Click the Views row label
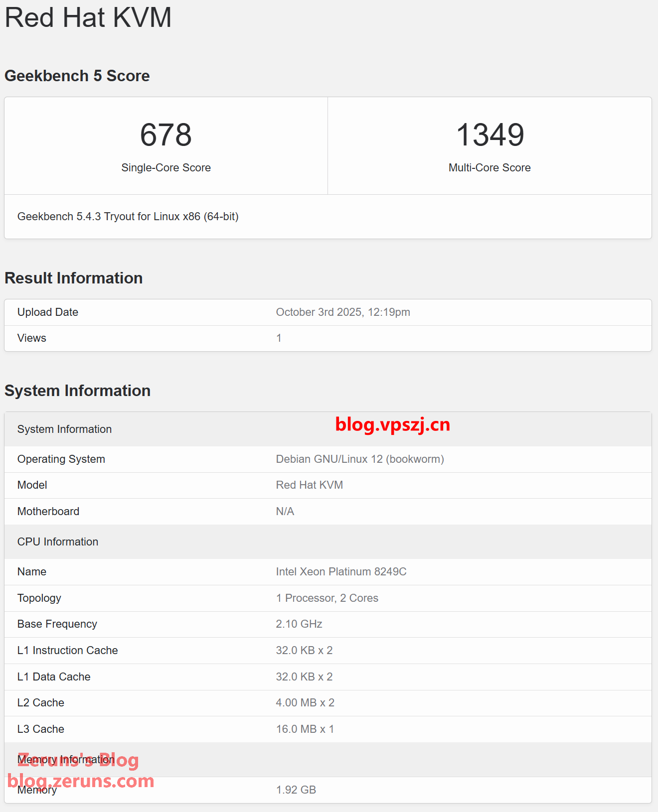The image size is (658, 812). pos(32,338)
